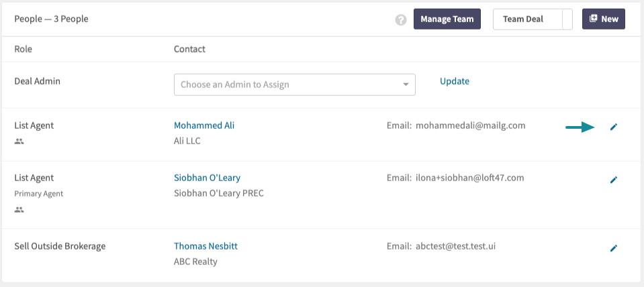The width and height of the screenshot is (644, 287).
Task: Edit Thomas Nesbitt using pencil icon
Action: [x=614, y=248]
